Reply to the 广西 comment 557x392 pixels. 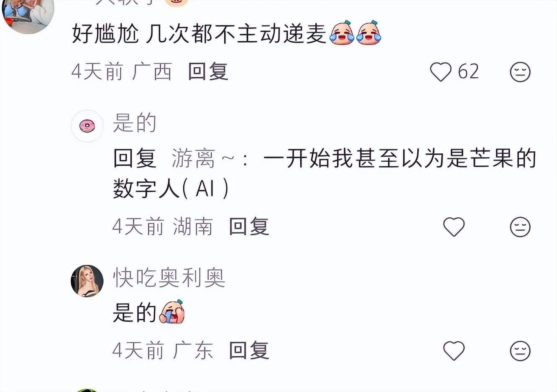(208, 71)
